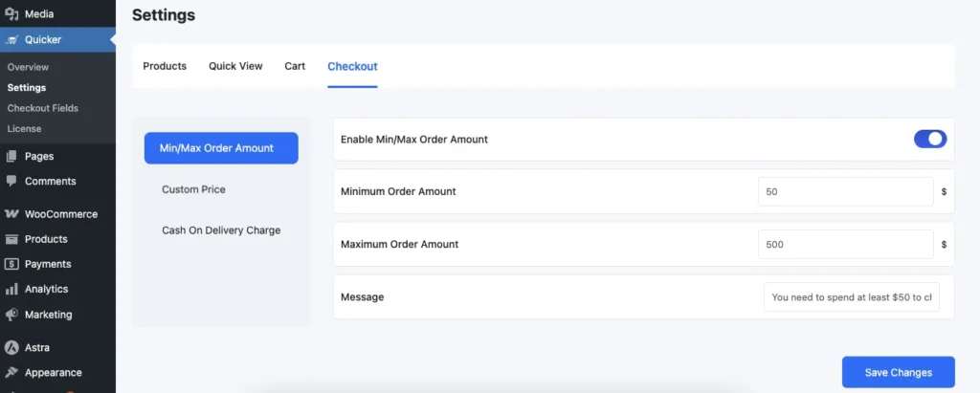Open the Custom Price section
Screen dimensions: 980x393
(193, 189)
